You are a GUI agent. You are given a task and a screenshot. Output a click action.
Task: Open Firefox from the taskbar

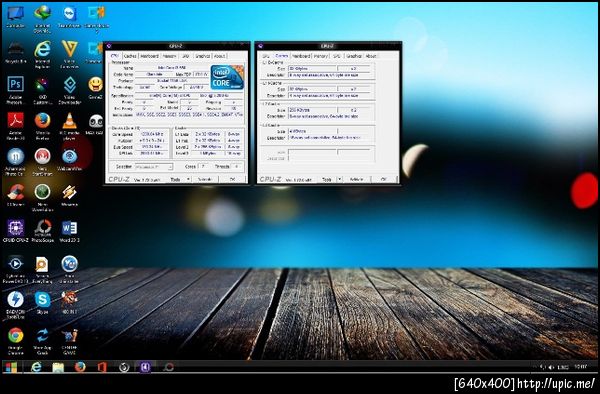[x=80, y=368]
